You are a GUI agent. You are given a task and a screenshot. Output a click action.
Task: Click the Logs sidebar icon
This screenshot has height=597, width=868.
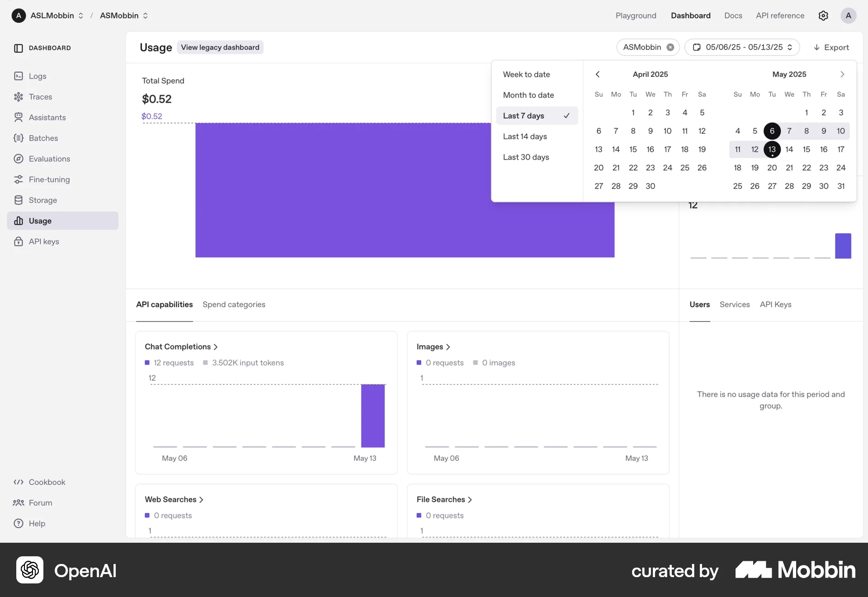click(19, 76)
